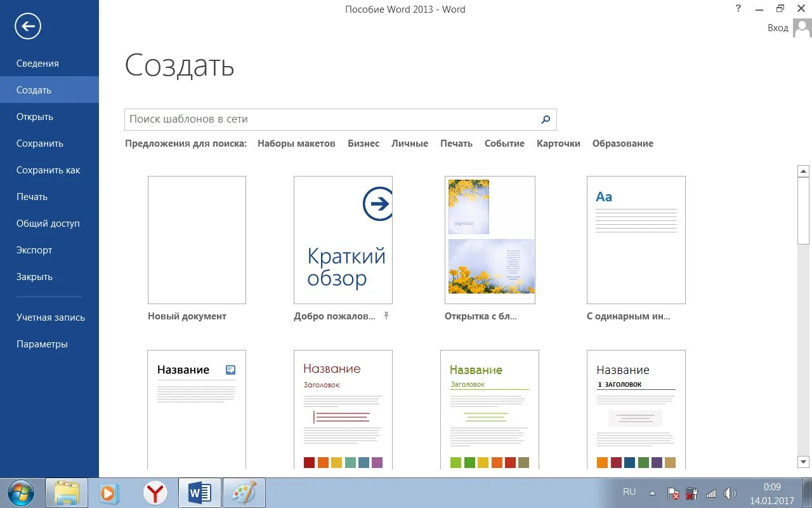Select template with 1 ЗАГОЛОВОК heading
This screenshot has width=812, height=508.
point(636,410)
